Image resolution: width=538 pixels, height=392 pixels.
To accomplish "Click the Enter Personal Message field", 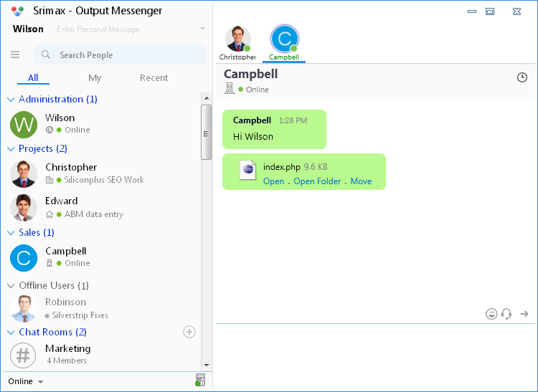I will pos(98,29).
